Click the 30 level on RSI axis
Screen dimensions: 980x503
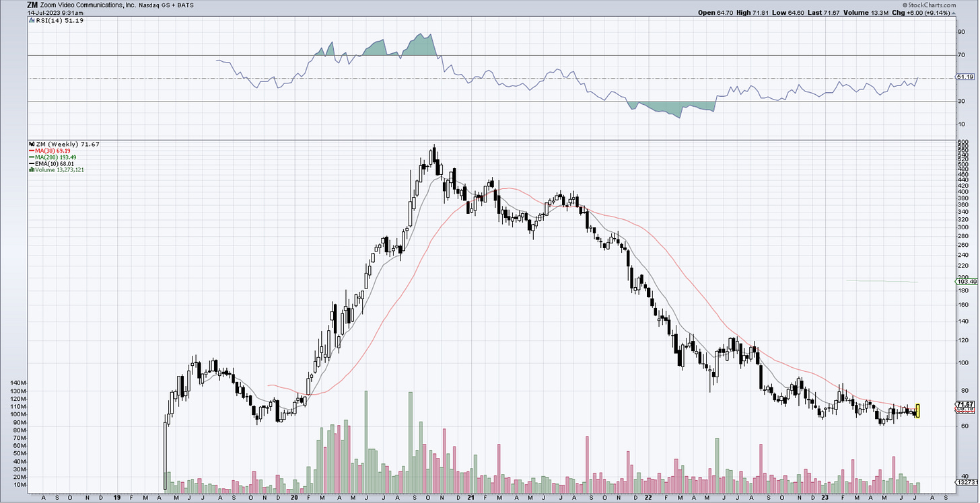click(x=960, y=101)
